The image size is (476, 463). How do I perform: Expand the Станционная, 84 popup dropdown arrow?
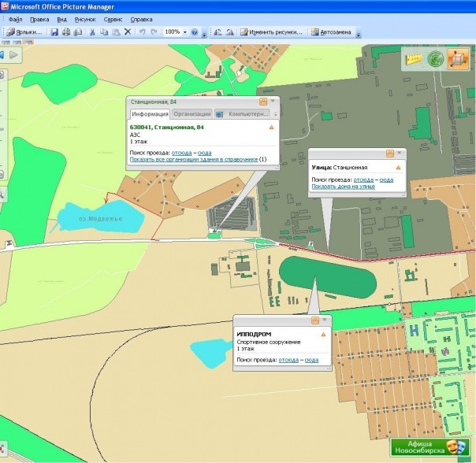click(x=273, y=102)
